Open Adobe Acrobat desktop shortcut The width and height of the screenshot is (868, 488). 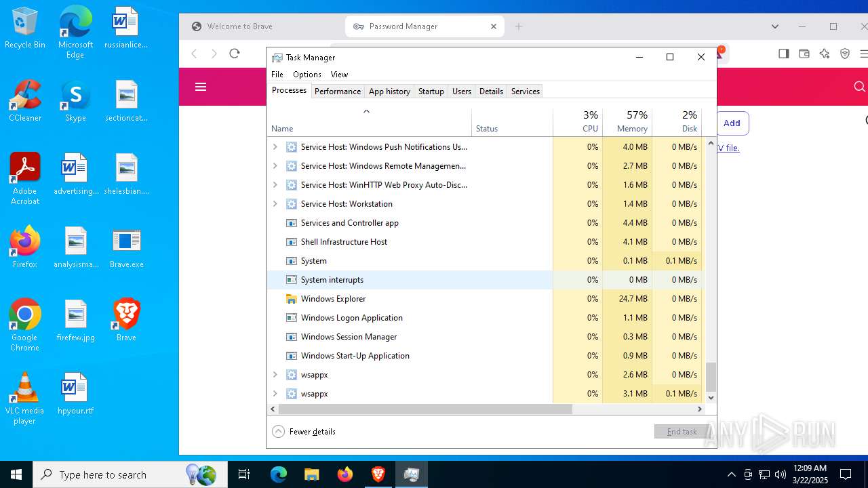(25, 179)
